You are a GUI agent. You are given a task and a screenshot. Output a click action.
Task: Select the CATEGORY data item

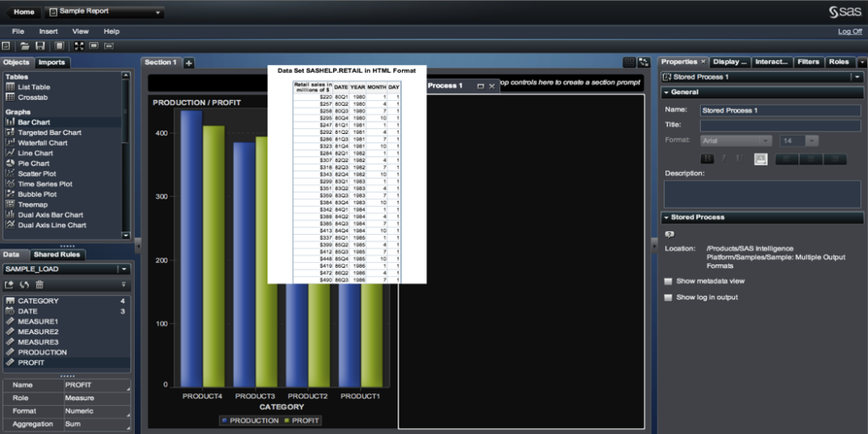coord(66,301)
